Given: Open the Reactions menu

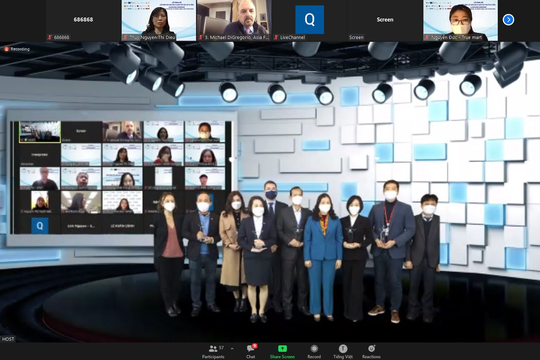Looking at the screenshot, I should tap(371, 352).
